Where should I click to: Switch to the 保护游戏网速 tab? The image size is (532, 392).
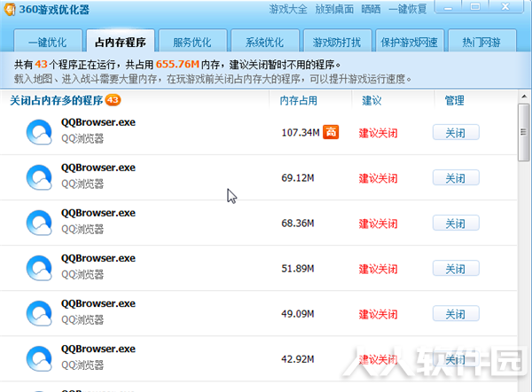tap(409, 41)
